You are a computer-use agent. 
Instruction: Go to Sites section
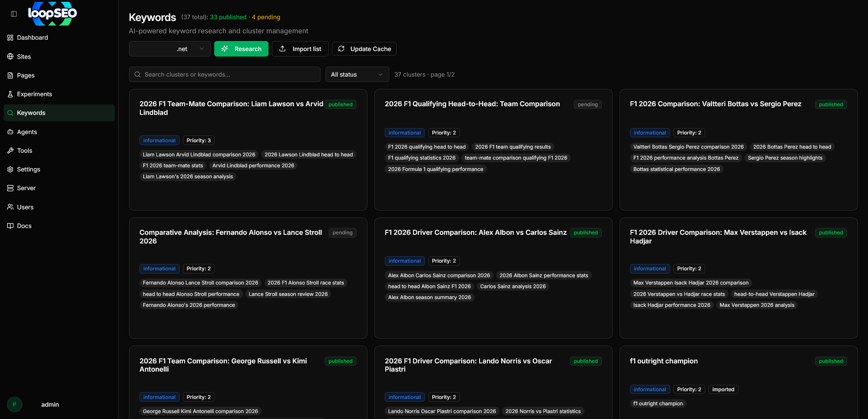tap(59, 57)
